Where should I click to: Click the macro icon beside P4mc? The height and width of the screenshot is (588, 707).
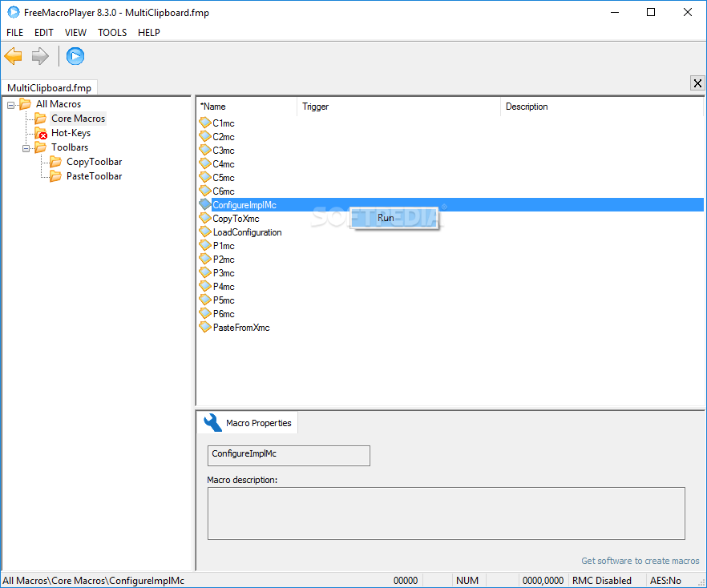(205, 286)
